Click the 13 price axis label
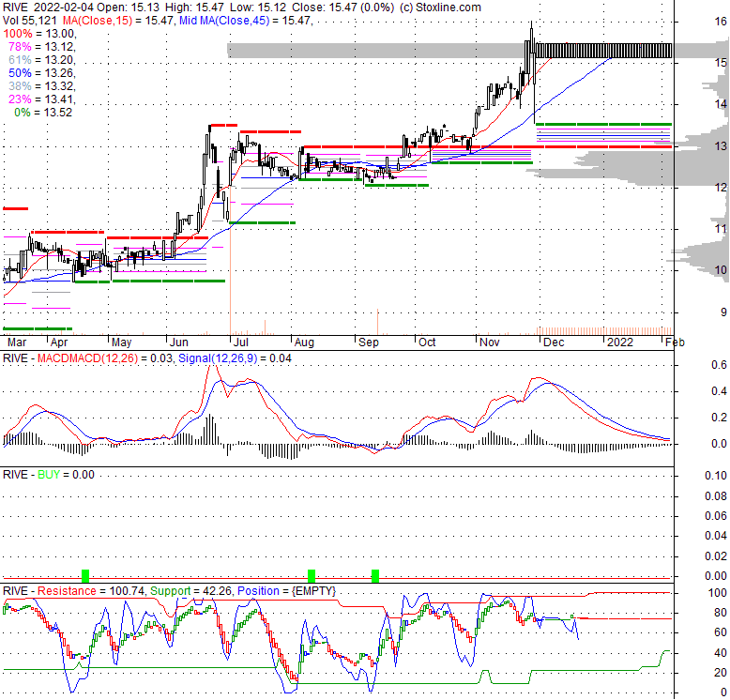Screen dimensions: 730x700 click(x=721, y=146)
